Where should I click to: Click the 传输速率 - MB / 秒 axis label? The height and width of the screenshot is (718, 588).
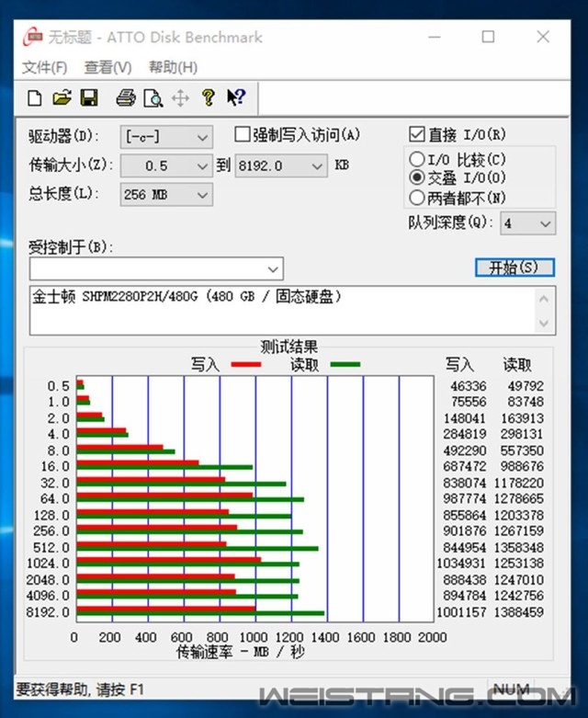(241, 652)
